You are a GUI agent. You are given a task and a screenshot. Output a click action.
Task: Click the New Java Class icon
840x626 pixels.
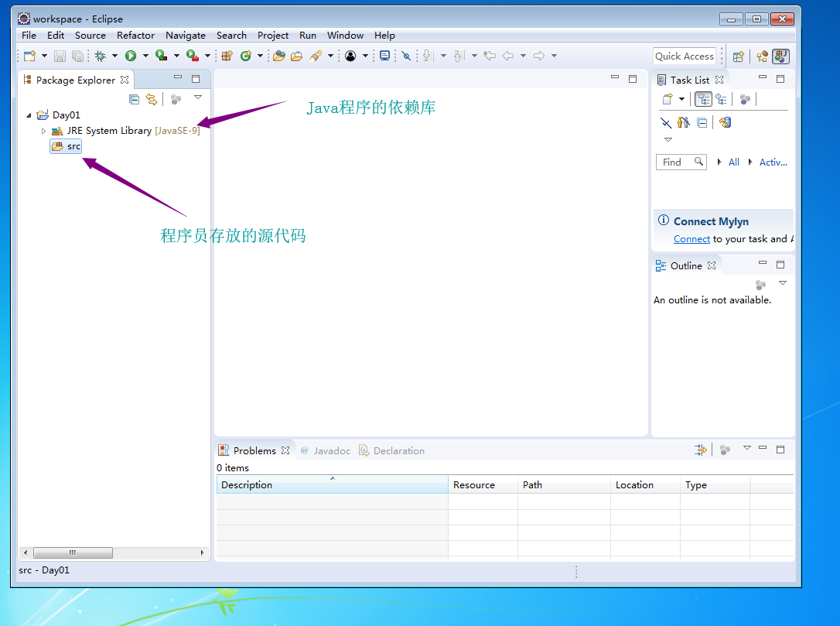click(246, 56)
